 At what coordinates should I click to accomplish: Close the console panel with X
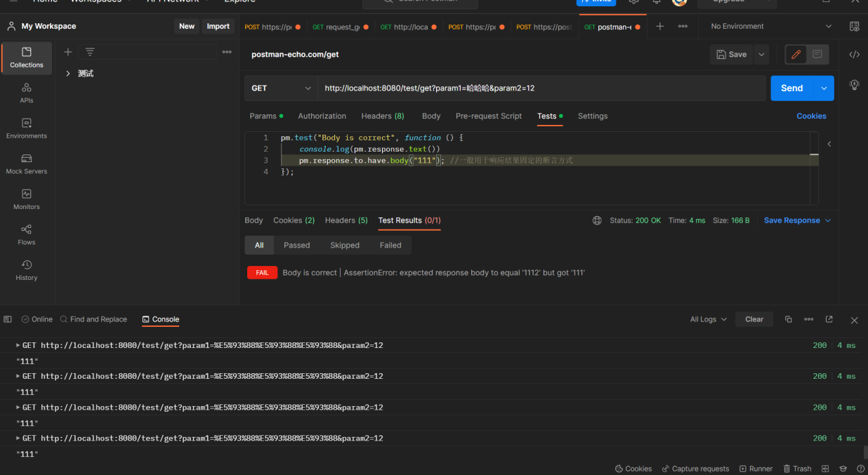click(854, 320)
